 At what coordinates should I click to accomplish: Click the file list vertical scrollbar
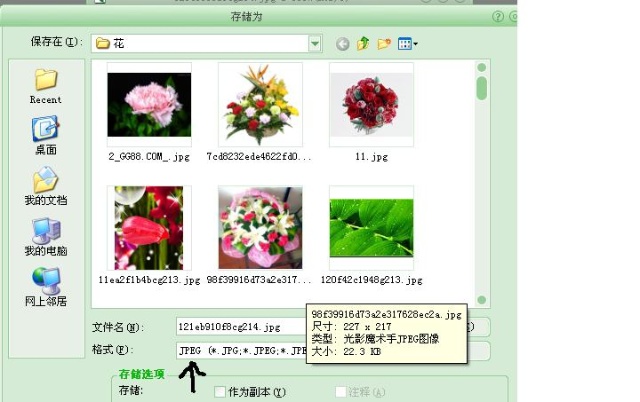coord(482,180)
